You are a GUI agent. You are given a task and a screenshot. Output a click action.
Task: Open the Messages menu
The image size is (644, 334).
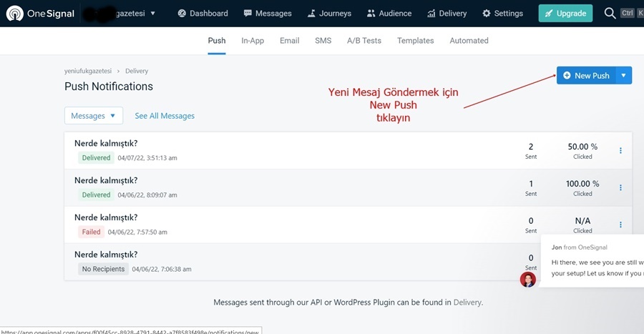pyautogui.click(x=268, y=14)
